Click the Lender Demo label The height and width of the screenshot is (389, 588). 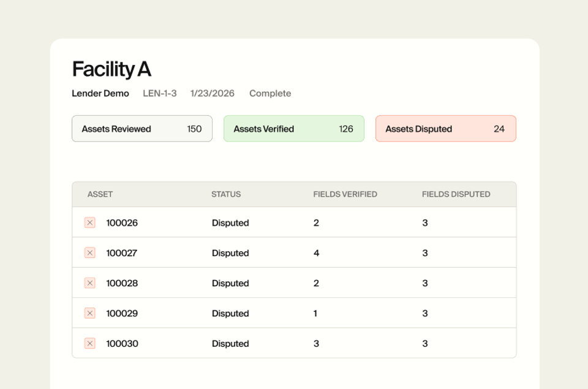tap(100, 93)
